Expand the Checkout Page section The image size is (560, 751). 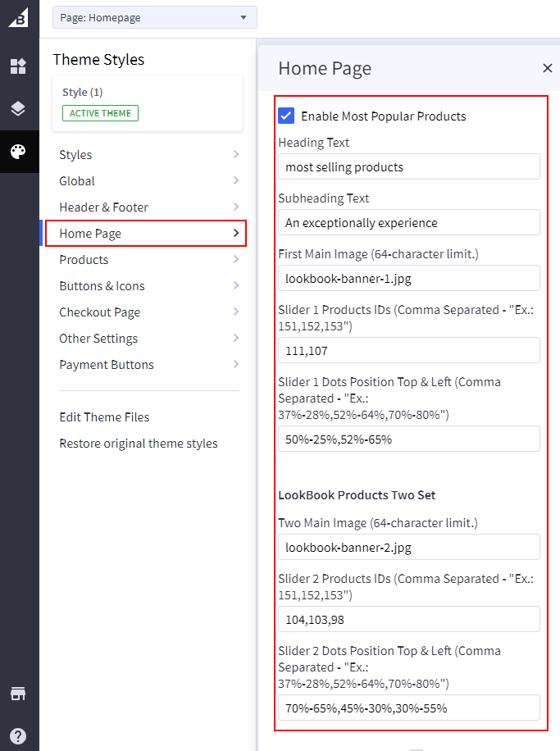tap(149, 312)
